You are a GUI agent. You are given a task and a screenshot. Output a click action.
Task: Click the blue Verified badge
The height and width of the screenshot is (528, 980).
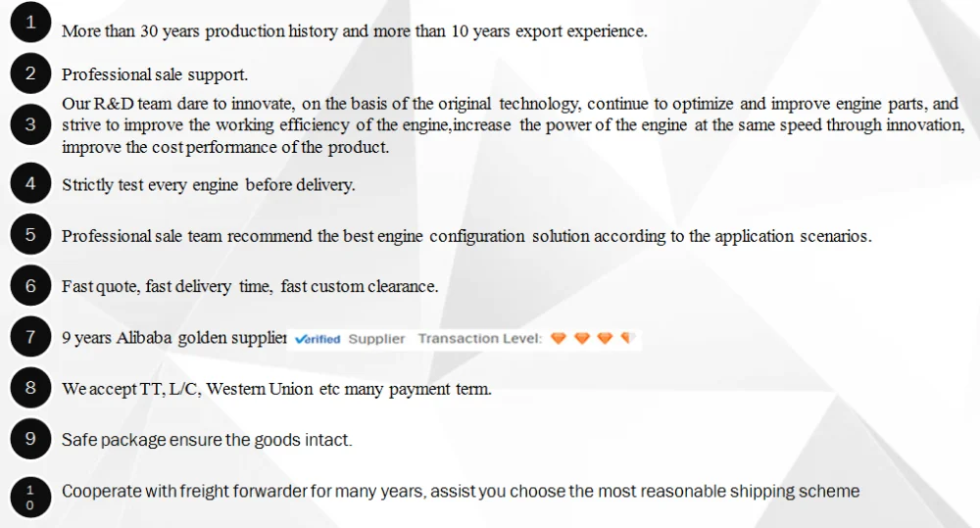tap(317, 339)
